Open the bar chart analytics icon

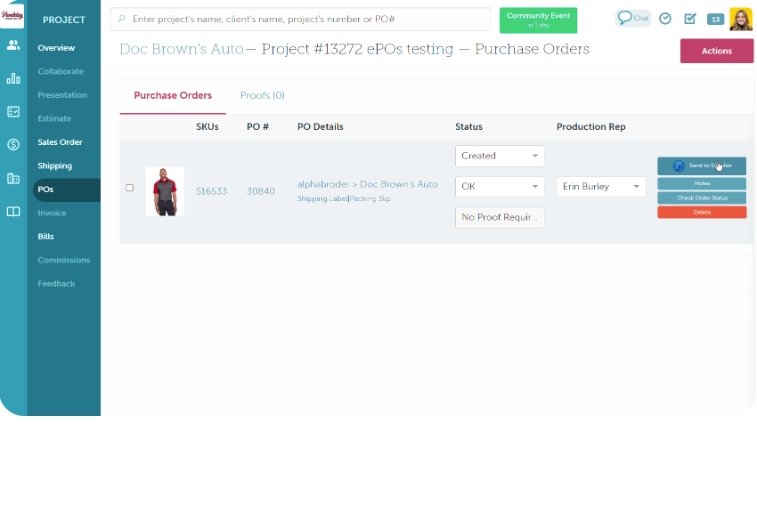(x=14, y=78)
